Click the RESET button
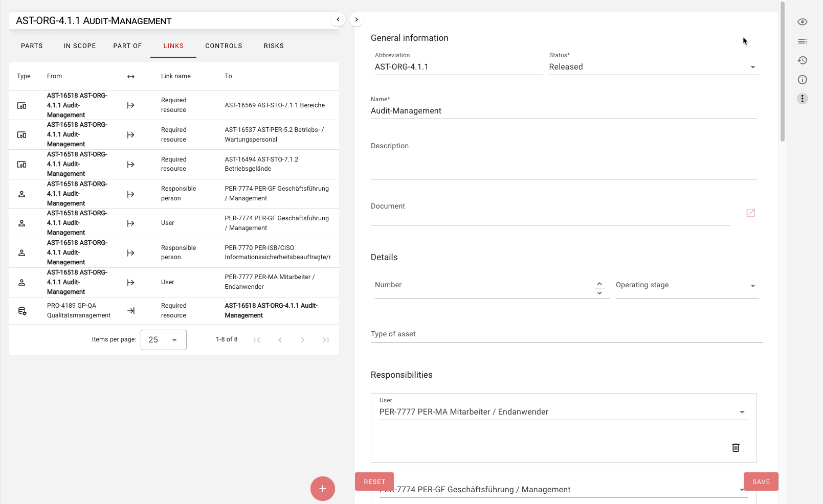This screenshot has width=823, height=504. [x=374, y=482]
